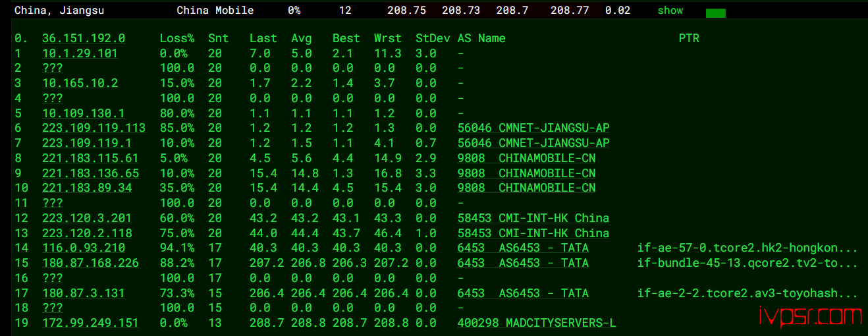Open IP link 180.87.3.131
The image size is (868, 336).
coord(84,293)
